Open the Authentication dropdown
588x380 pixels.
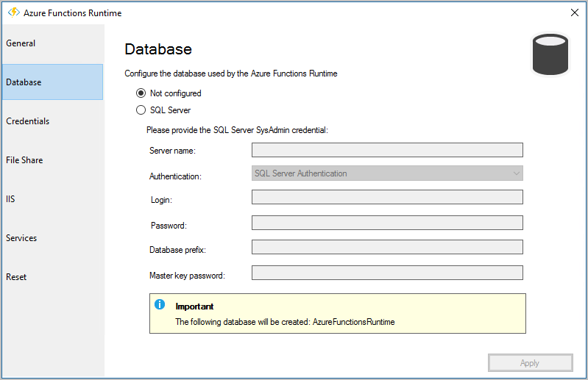click(x=387, y=173)
